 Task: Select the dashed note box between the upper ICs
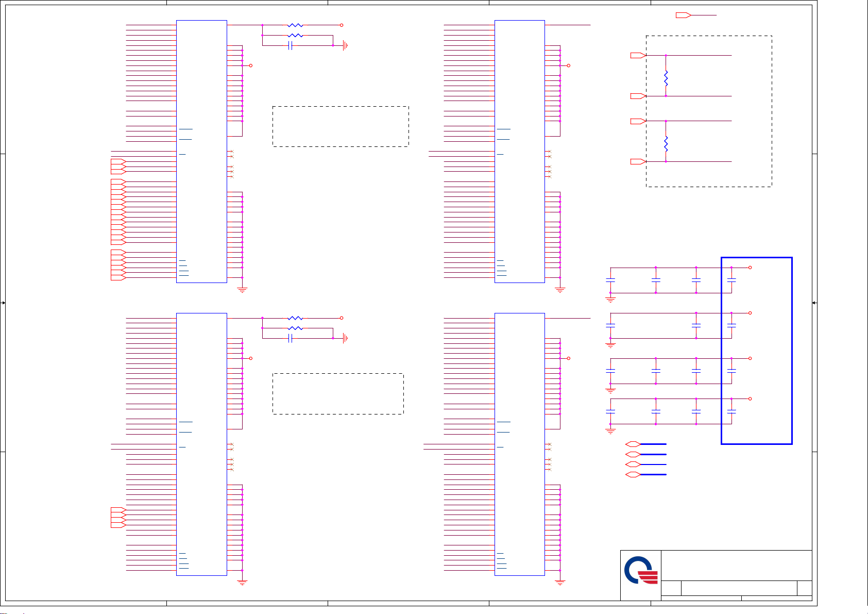pos(341,127)
